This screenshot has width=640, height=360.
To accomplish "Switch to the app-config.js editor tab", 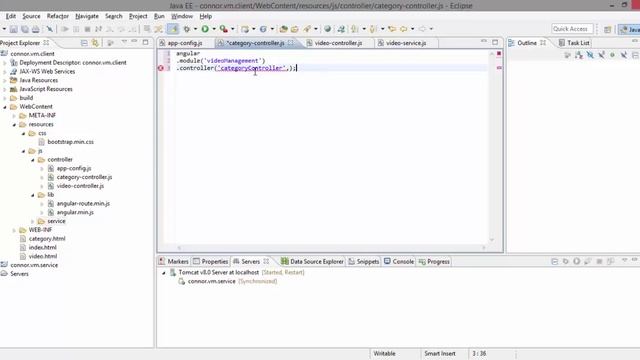I will 184,43.
